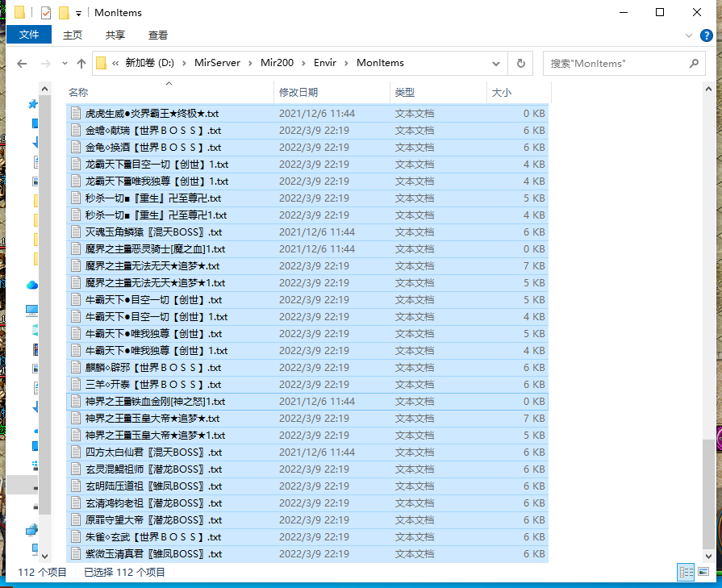Screen dimensions: 722x588
Task: Click the file list scrollbar thumb
Action: pos(708,494)
